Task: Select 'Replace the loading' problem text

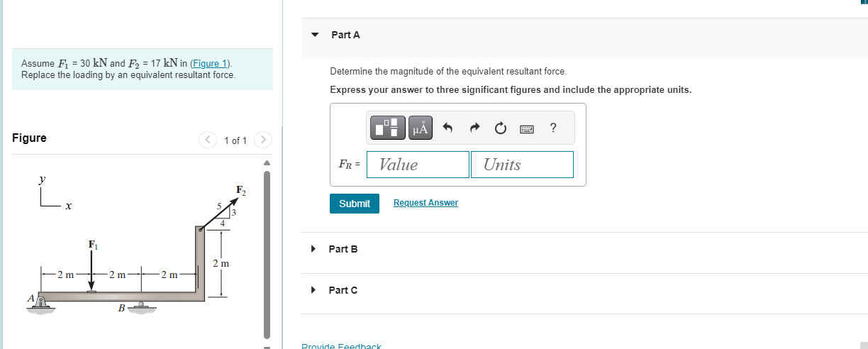Action: tap(128, 74)
